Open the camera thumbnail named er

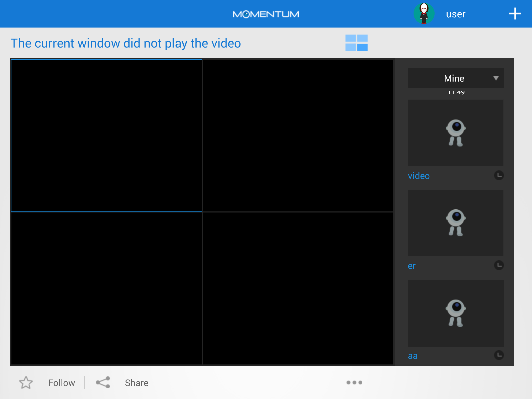[x=456, y=223]
